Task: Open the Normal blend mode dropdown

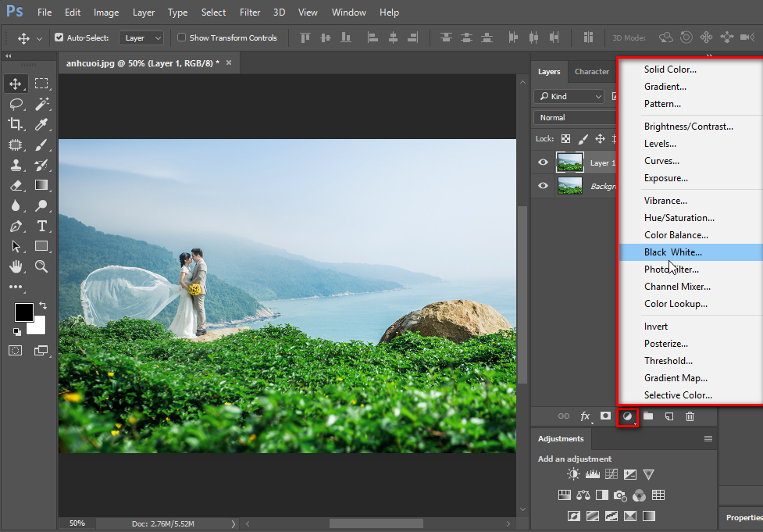Action: coord(575,118)
